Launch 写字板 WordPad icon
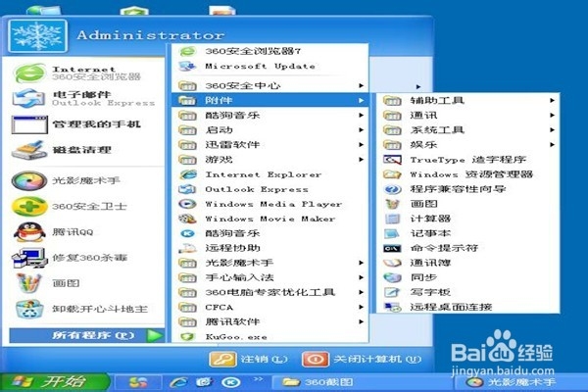Screen dimensions: 588x392 tap(392, 292)
